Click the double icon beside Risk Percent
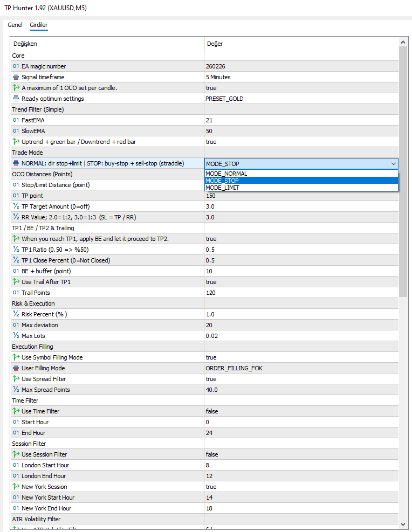This screenshot has width=412, height=532. [x=16, y=314]
